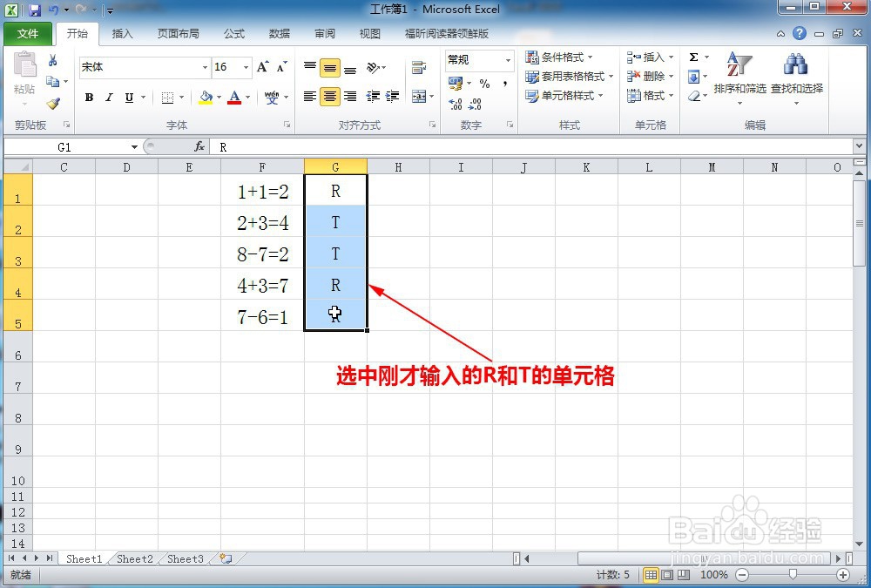871x588 pixels.
Task: Click the Insert Function fx icon
Action: tap(199, 147)
